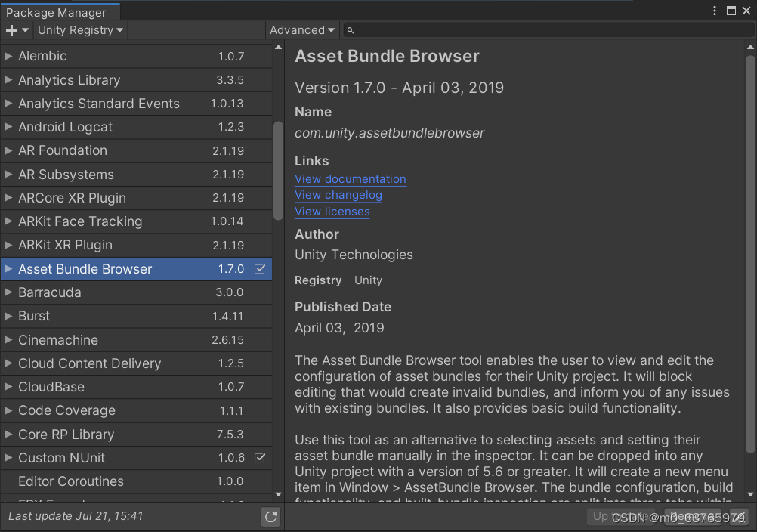Refresh the package list with the reload icon
Viewport: 757px width, 532px height.
[x=270, y=517]
